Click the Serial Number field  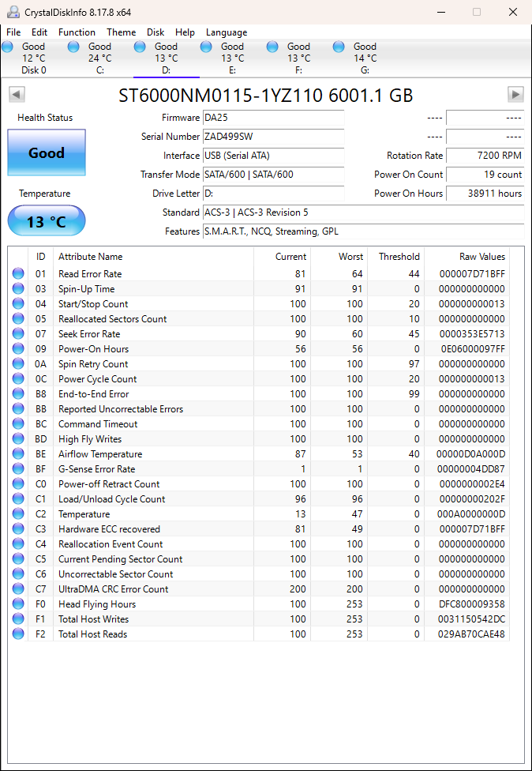click(x=273, y=137)
